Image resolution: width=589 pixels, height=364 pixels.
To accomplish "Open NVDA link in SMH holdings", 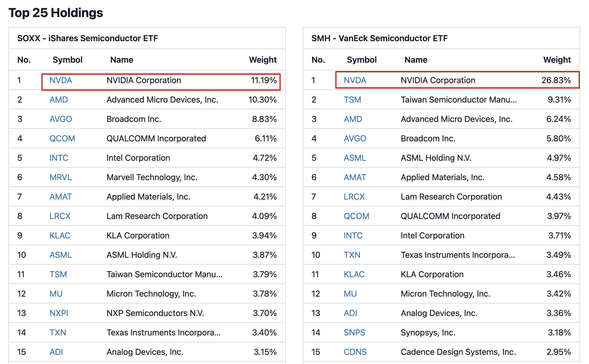I will coord(355,80).
